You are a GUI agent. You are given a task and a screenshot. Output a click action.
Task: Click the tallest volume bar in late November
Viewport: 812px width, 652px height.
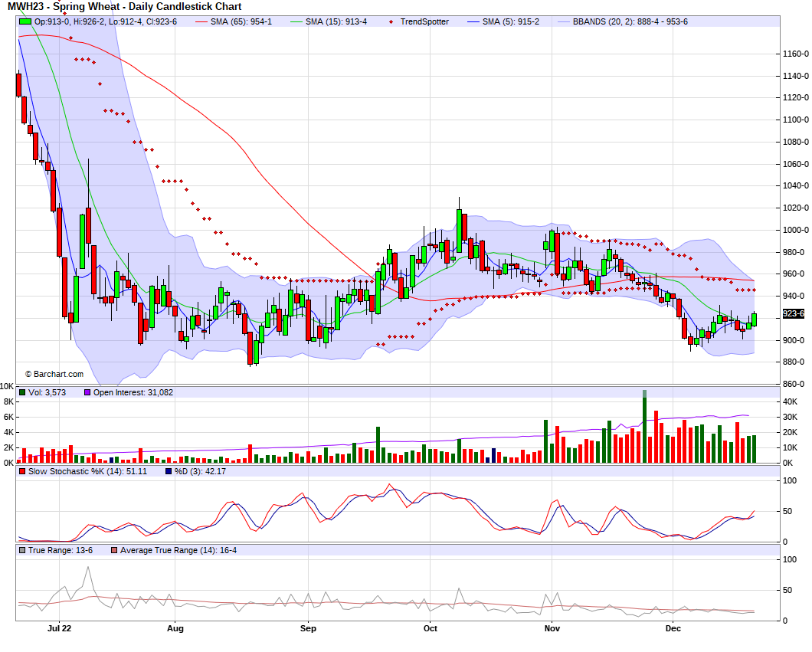coord(645,426)
